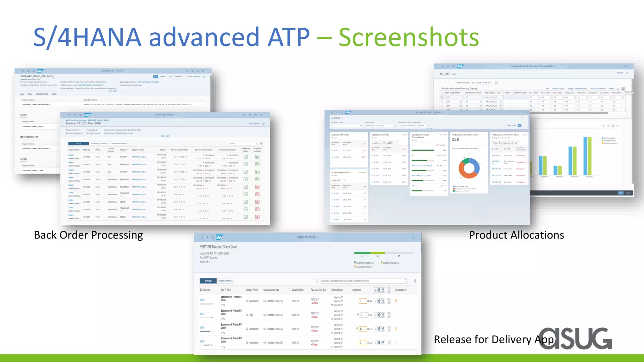Switch to Processing Issues (0) tab

[99, 144]
